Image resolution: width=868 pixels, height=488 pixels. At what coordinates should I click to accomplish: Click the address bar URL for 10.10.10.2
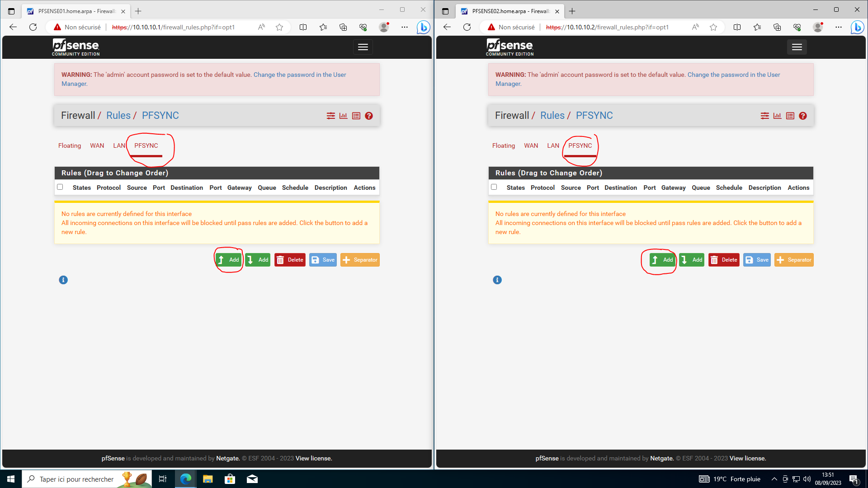(x=607, y=27)
